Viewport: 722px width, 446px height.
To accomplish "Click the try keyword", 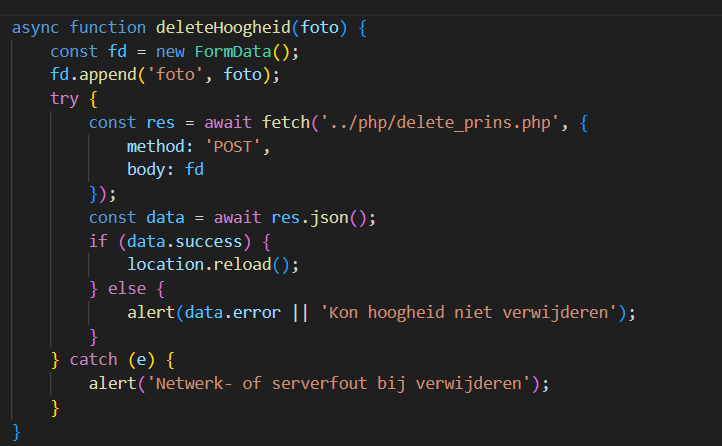I will [65, 99].
